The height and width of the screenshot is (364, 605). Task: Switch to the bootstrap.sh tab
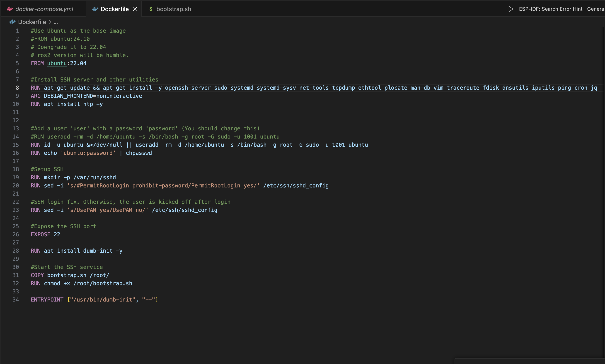pos(173,9)
